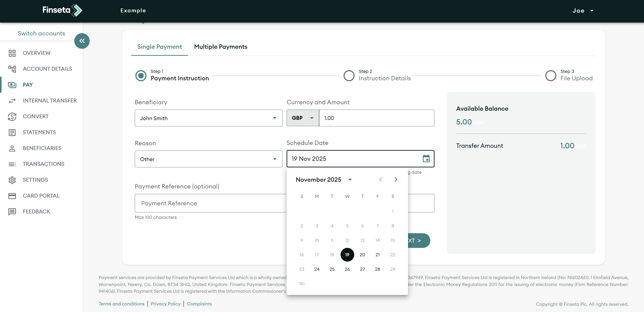Open the calendar icon in Schedule Date
This screenshot has height=312, width=644.
tap(426, 158)
